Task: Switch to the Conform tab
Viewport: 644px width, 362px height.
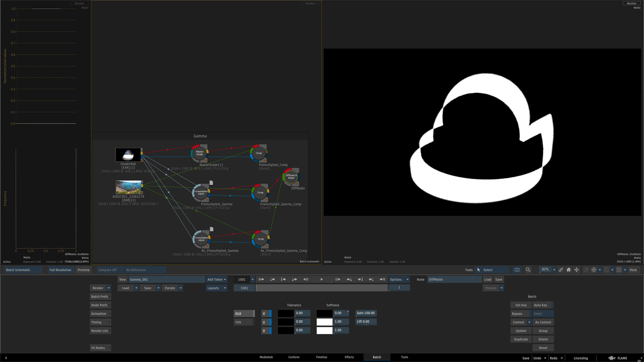Action: (294, 357)
